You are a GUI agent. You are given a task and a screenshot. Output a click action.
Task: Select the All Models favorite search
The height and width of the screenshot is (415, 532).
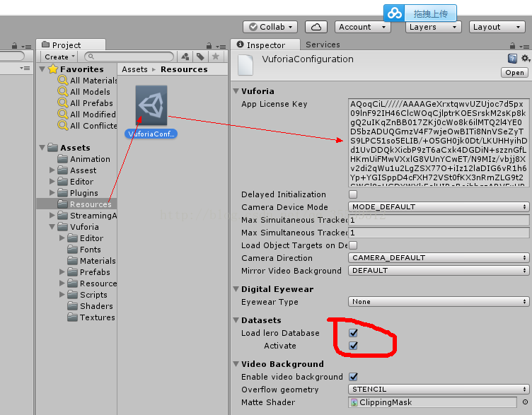tap(83, 91)
